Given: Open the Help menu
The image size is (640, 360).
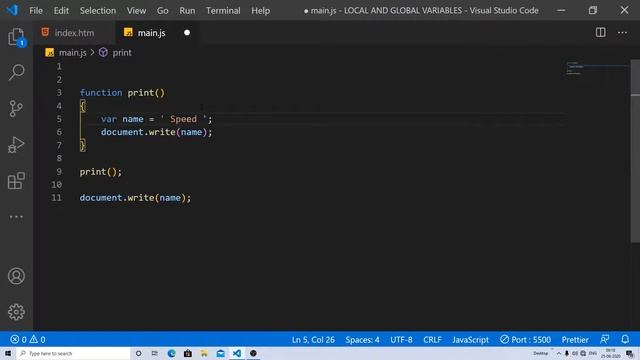Looking at the screenshot, I should pos(260,11).
